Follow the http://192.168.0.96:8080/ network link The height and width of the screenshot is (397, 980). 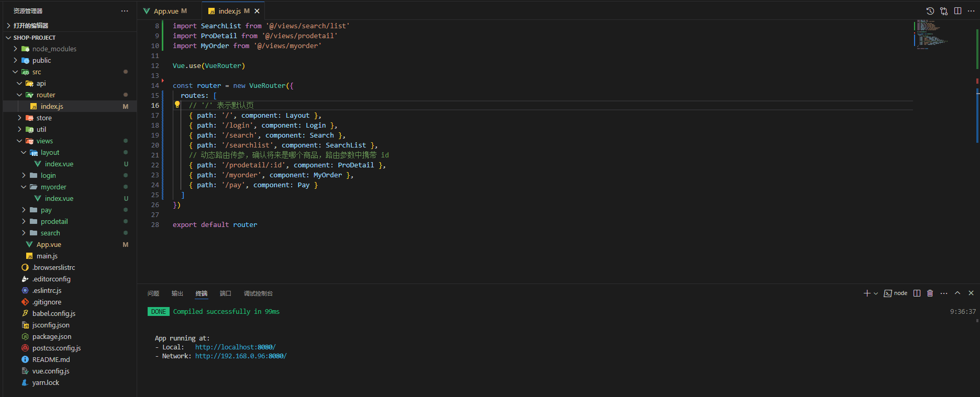click(241, 356)
